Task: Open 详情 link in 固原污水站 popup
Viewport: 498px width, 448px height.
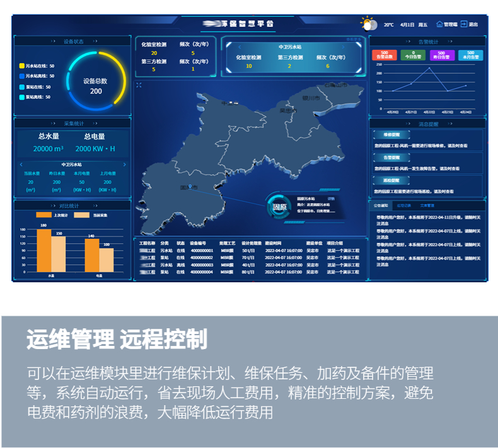Action: pos(331,198)
